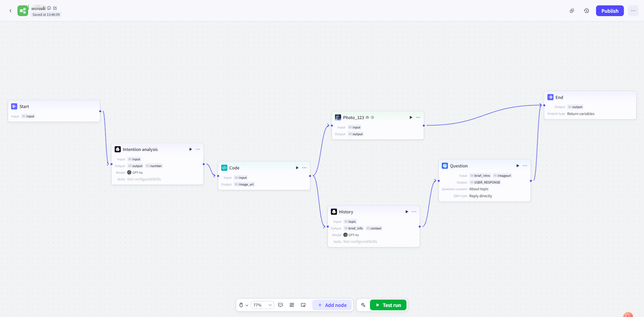Run the Code node individually
The height and width of the screenshot is (317, 644).
[x=297, y=168]
